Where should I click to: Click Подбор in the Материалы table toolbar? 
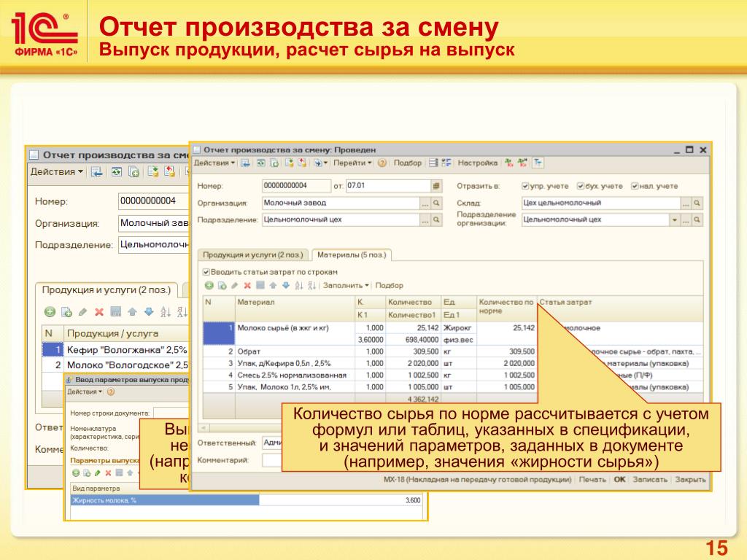coord(389,285)
